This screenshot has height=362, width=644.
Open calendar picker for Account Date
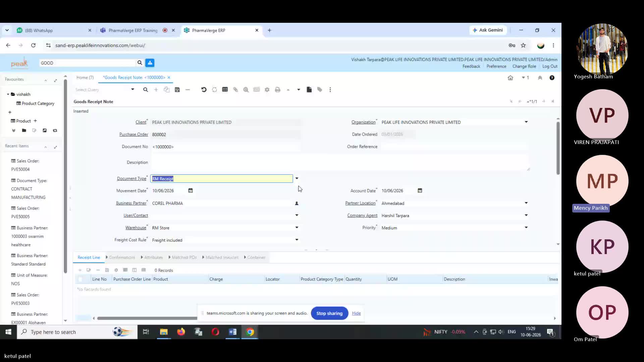pos(420,190)
